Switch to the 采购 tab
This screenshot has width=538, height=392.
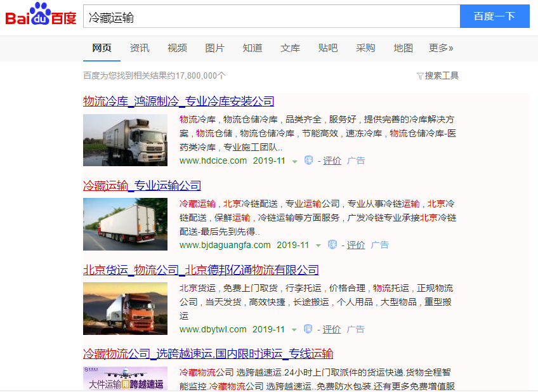(x=365, y=48)
